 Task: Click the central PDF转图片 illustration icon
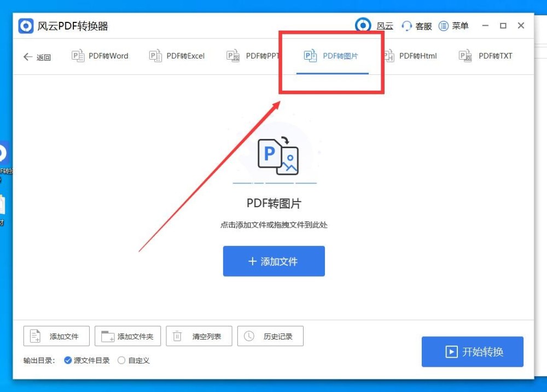coord(278,156)
